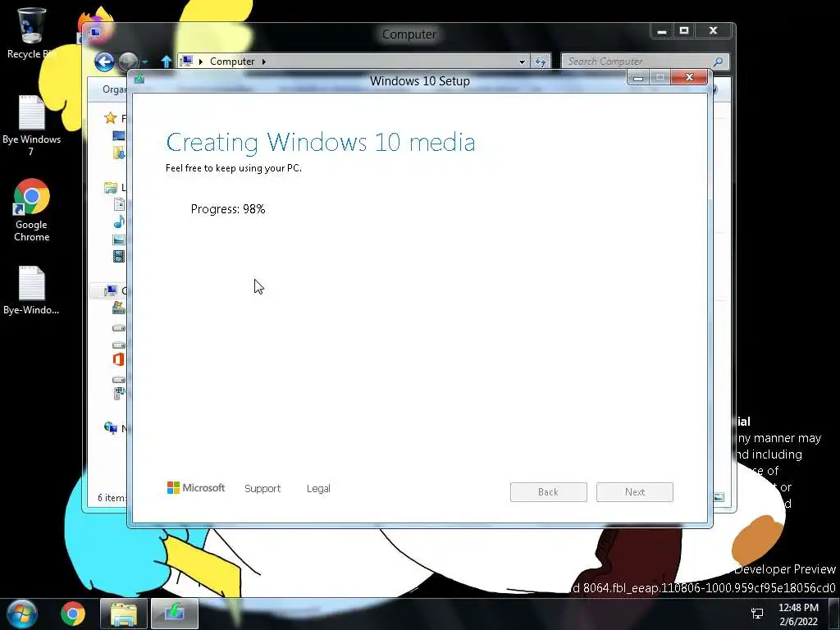Image resolution: width=840 pixels, height=630 pixels.
Task: Select the Bye-Windo... desktop file
Action: click(x=31, y=290)
